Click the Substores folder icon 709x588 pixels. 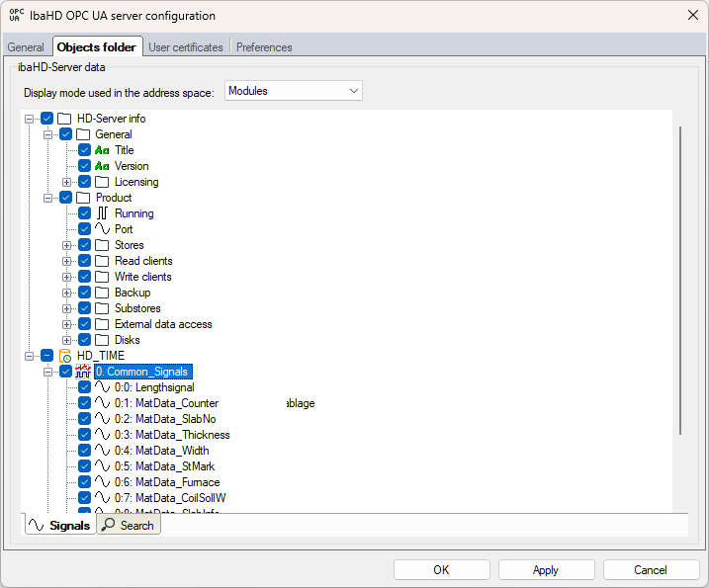pos(102,308)
